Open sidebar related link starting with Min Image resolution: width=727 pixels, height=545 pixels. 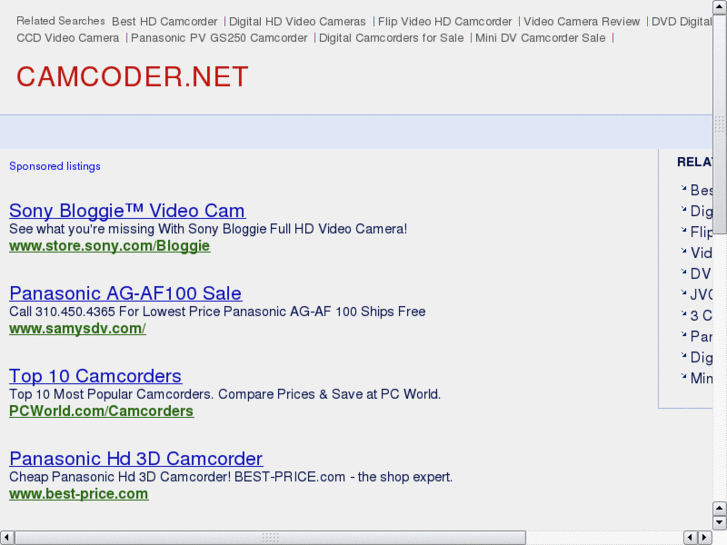coord(701,378)
